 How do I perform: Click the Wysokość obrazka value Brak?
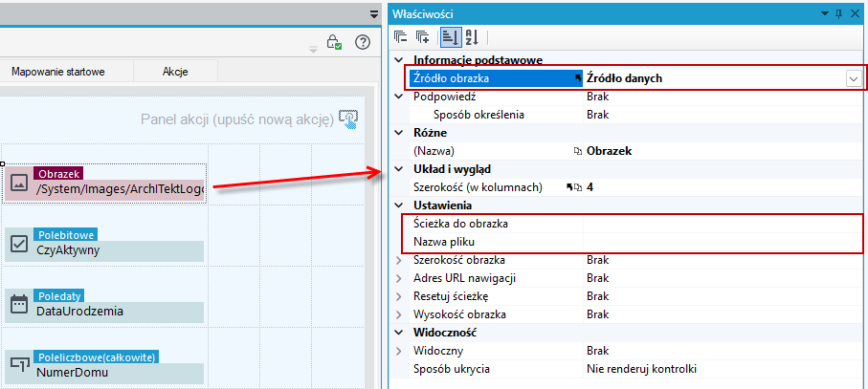pyautogui.click(x=597, y=314)
